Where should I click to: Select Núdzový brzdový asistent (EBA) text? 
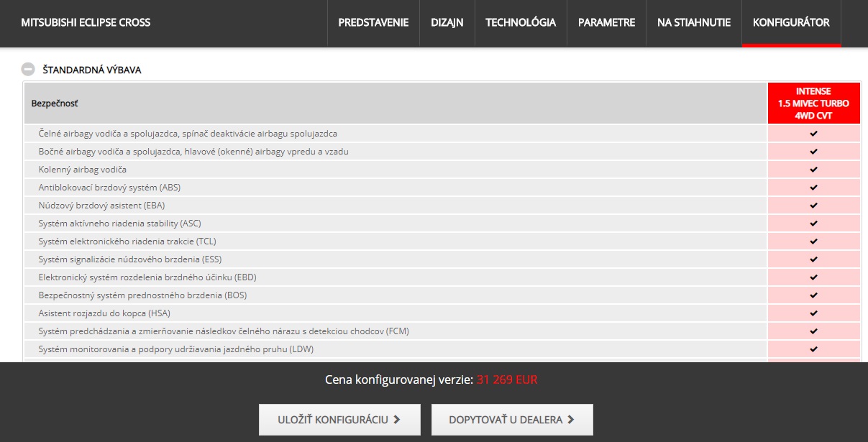point(102,206)
